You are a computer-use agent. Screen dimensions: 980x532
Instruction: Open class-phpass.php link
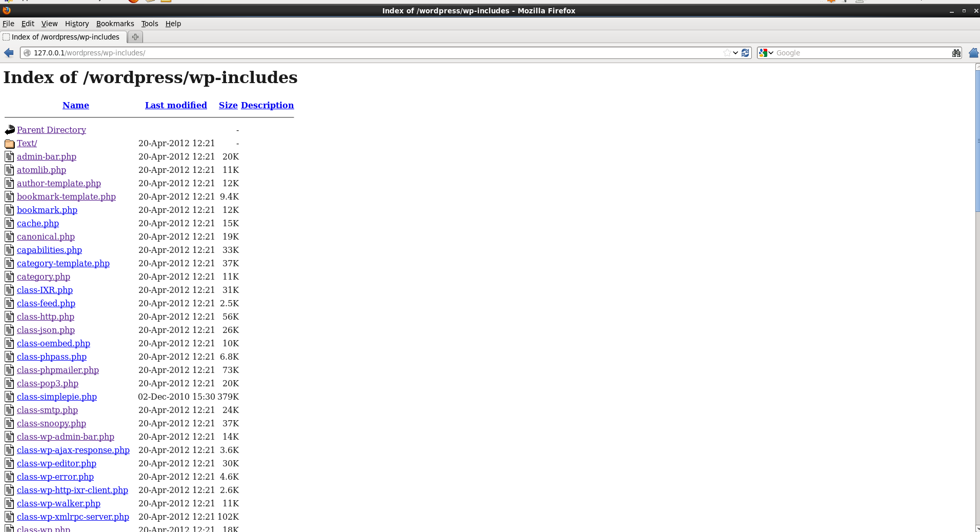[x=52, y=357]
